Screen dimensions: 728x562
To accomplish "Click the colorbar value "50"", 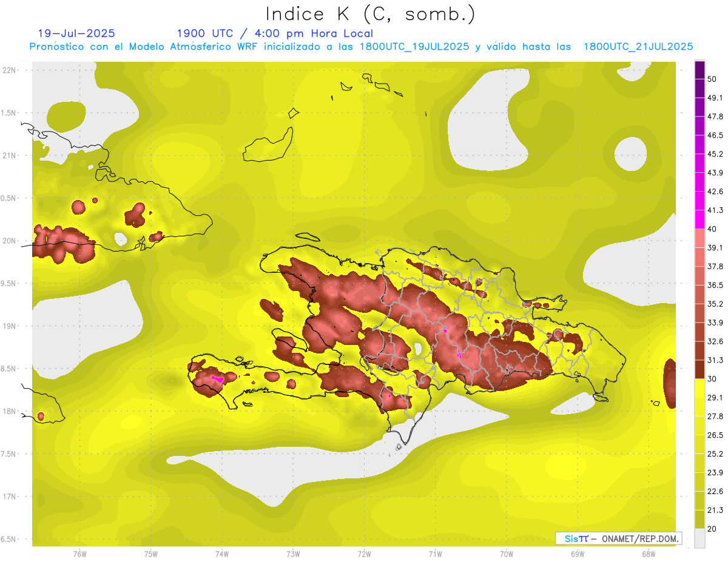I will [x=712, y=79].
